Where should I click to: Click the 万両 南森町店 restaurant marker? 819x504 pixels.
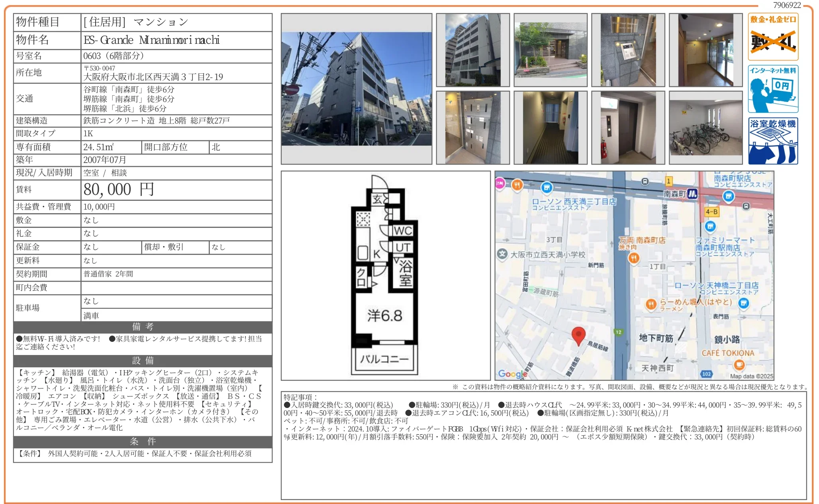click(633, 258)
